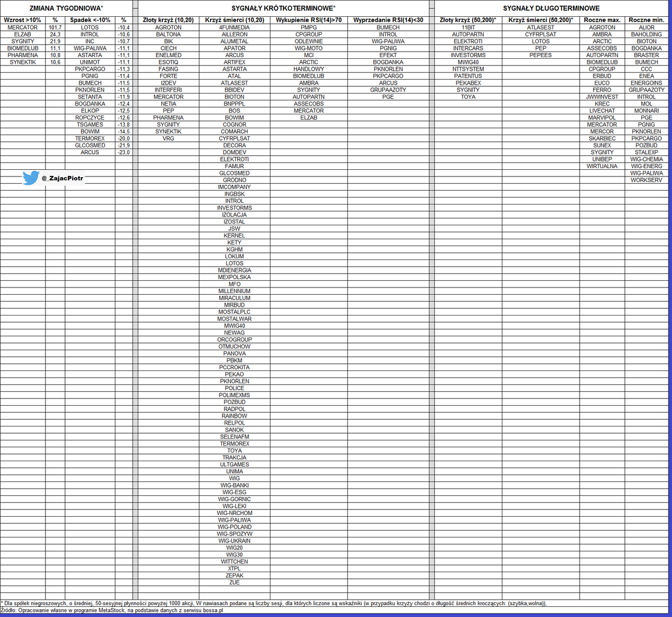This screenshot has width=672, height=617.
Task: Click the ESOTIQ cell
Action: [x=169, y=62]
